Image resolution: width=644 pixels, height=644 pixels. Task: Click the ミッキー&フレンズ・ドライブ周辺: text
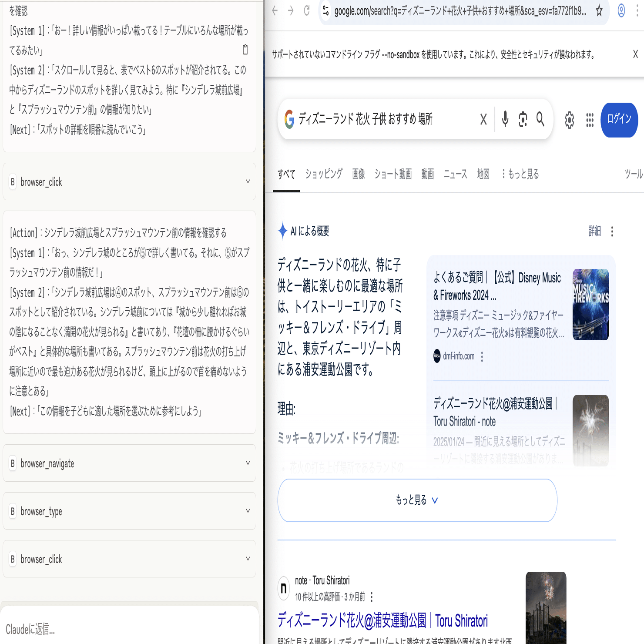click(x=338, y=438)
